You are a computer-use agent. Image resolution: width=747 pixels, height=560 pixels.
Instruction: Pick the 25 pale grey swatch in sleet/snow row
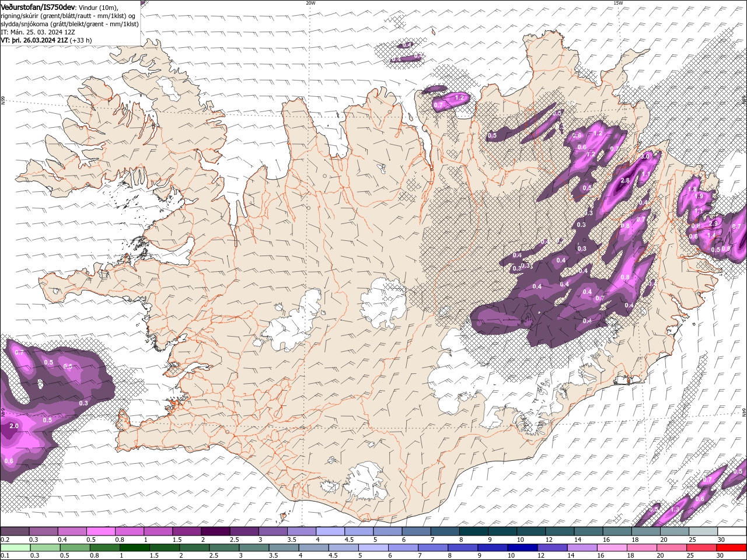704,531
